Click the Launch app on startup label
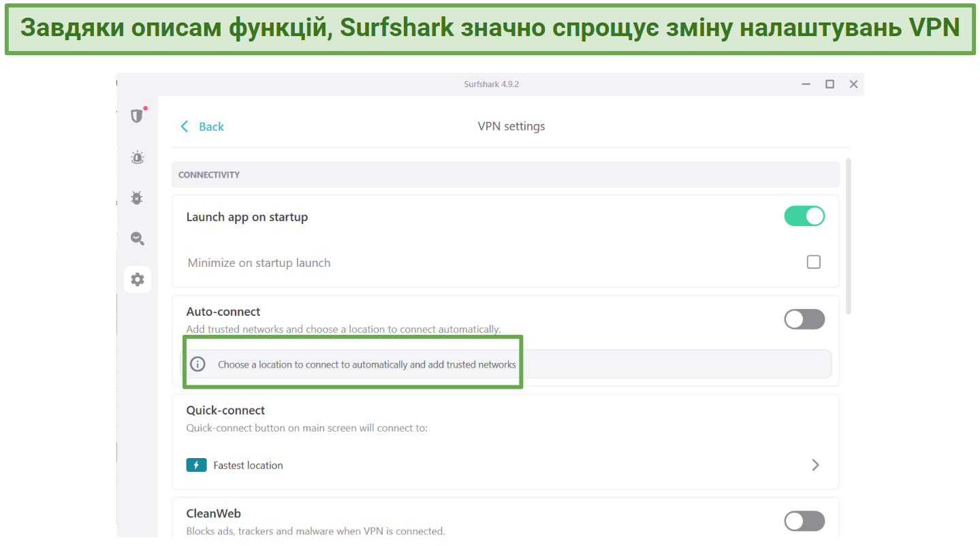 click(247, 217)
